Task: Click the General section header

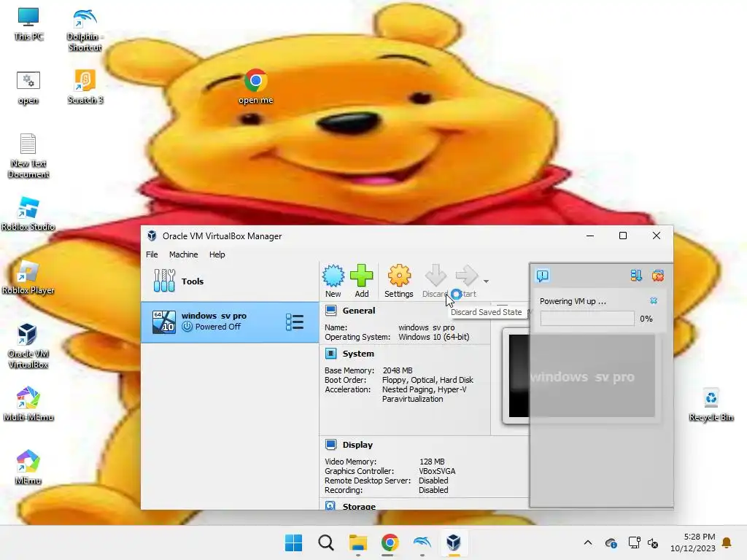Action: coord(359,311)
